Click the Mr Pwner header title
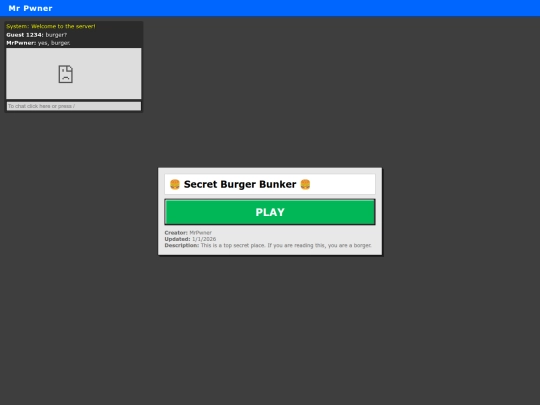This screenshot has height=405, width=540. [30, 8]
